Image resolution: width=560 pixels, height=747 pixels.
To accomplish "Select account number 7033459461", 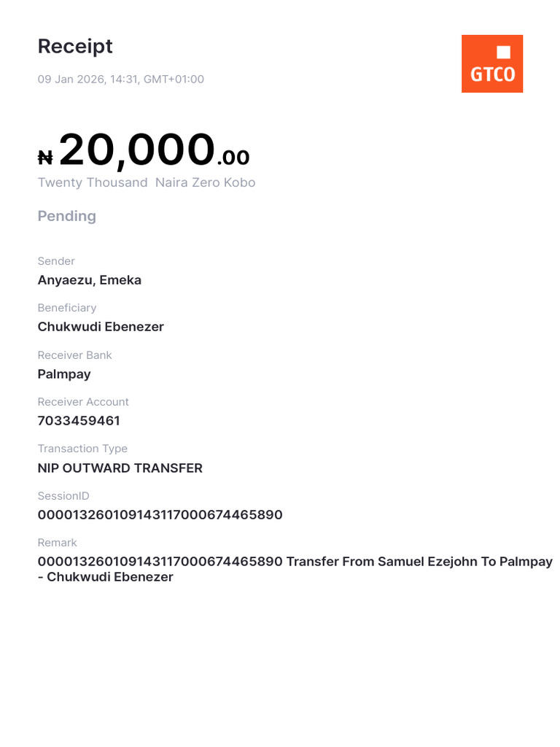I will click(x=79, y=421).
